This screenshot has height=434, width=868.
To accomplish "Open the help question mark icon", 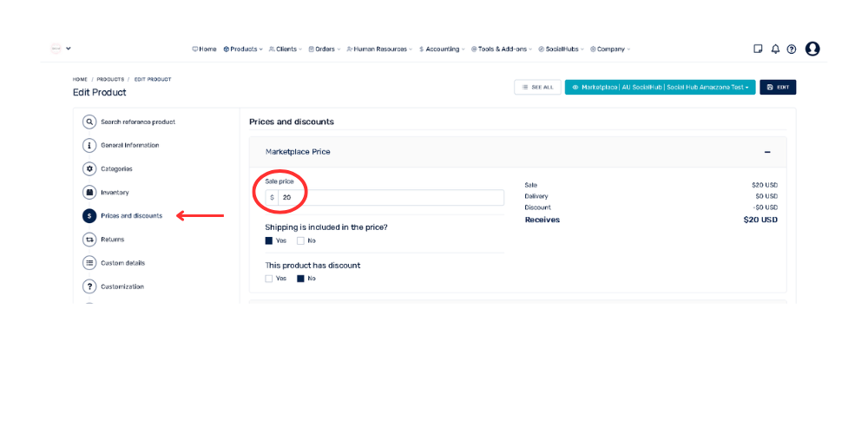I will (x=792, y=49).
